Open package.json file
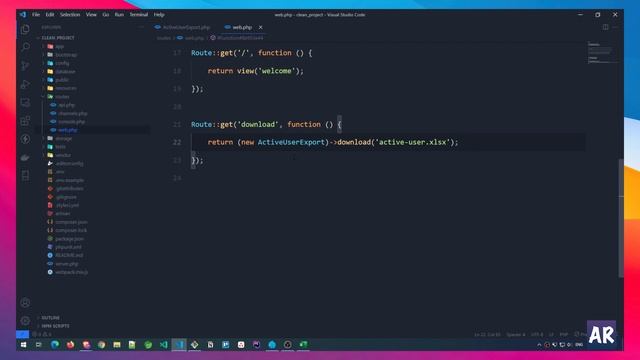This screenshot has width=640, height=360. [x=69, y=239]
